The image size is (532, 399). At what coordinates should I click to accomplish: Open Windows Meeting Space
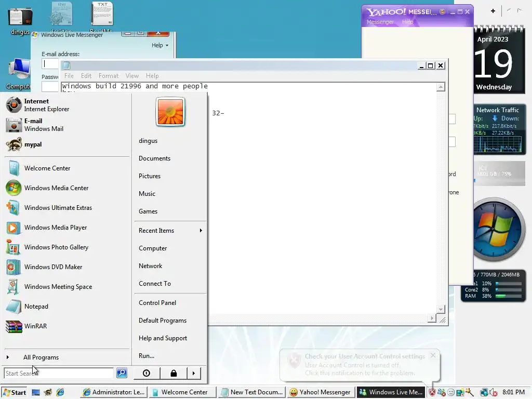(67, 287)
